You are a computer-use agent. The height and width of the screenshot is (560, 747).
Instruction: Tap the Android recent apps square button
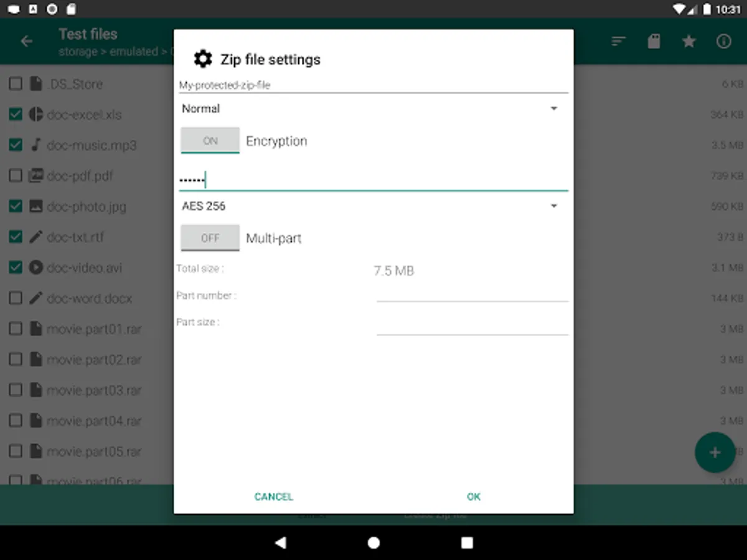467,543
